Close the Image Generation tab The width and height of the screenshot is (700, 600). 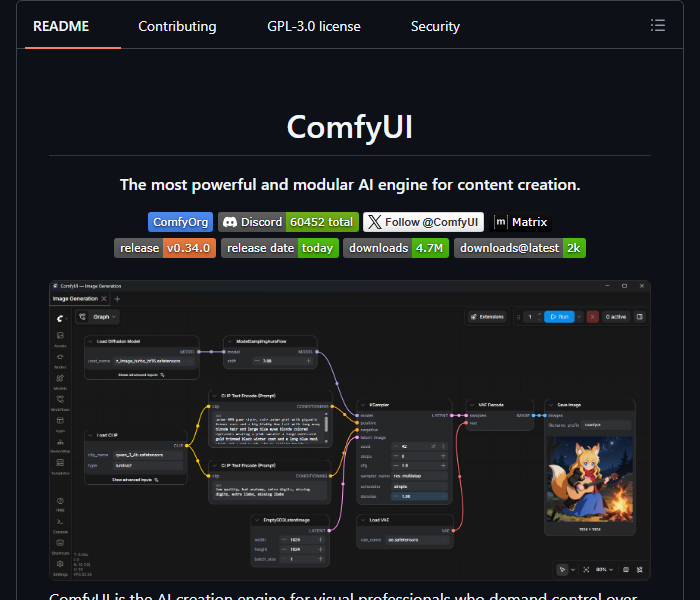tap(104, 299)
